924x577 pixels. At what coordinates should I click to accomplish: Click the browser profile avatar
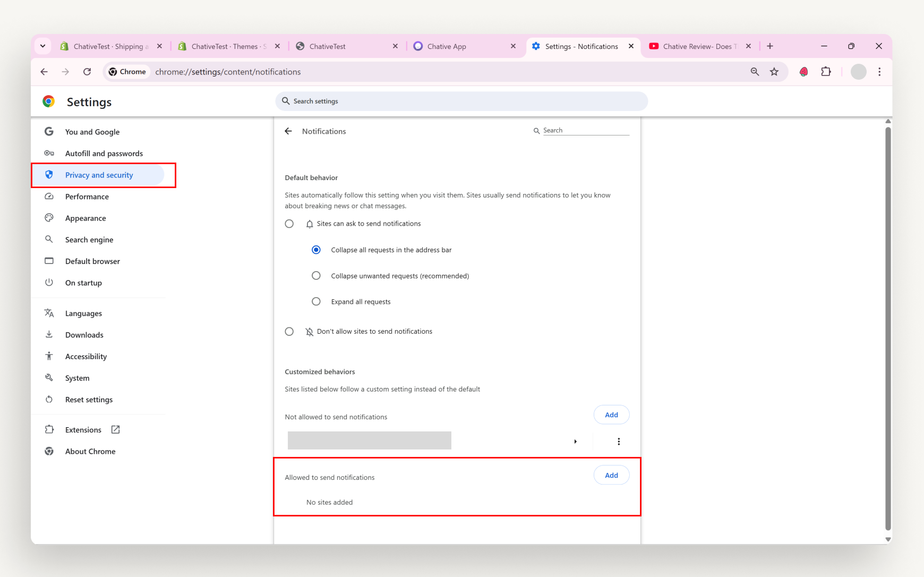pos(858,72)
